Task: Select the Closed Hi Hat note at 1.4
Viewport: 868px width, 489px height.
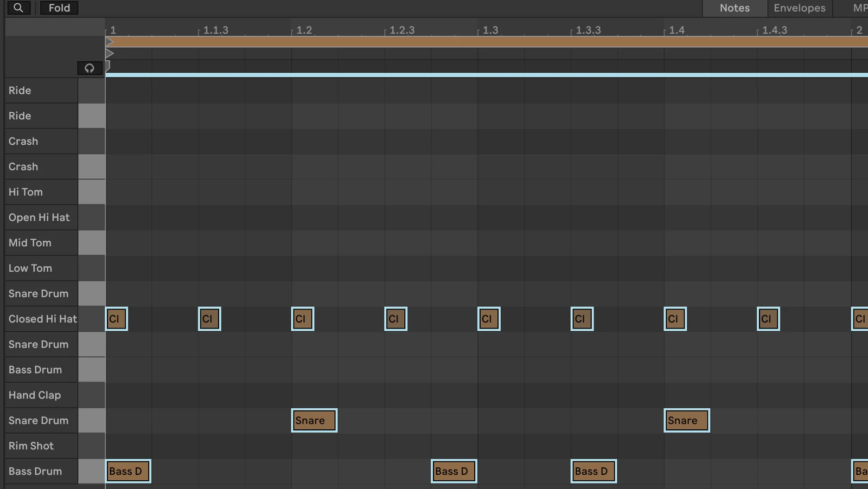Action: [x=675, y=319]
